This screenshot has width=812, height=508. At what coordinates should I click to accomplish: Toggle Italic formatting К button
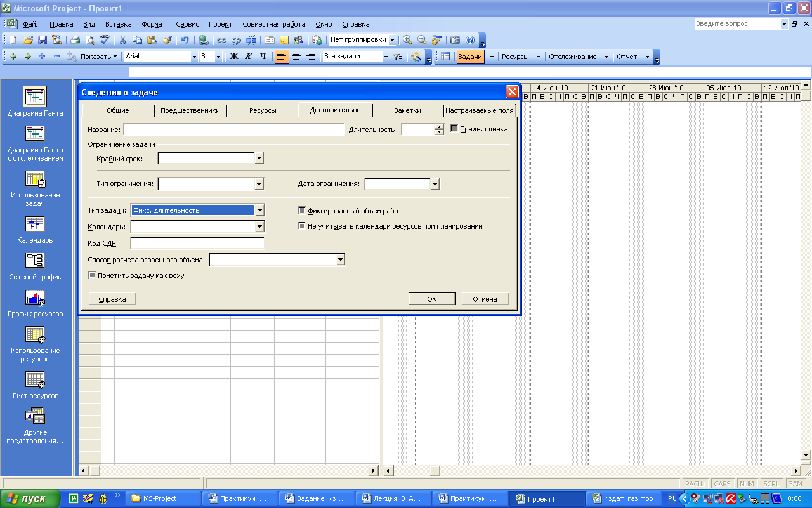point(248,57)
